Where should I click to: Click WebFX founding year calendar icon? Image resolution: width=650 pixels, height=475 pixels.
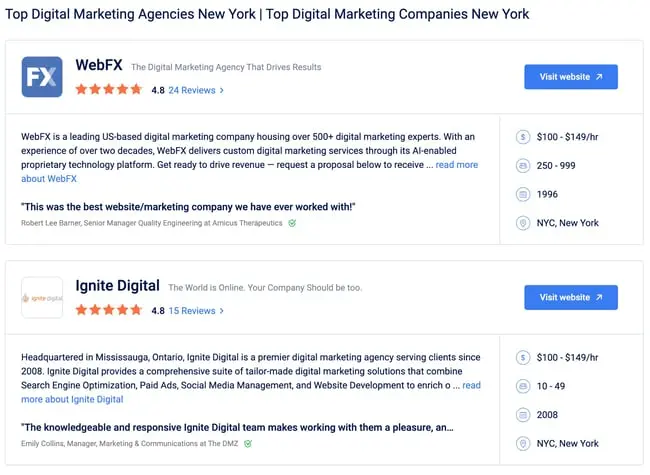[523, 194]
